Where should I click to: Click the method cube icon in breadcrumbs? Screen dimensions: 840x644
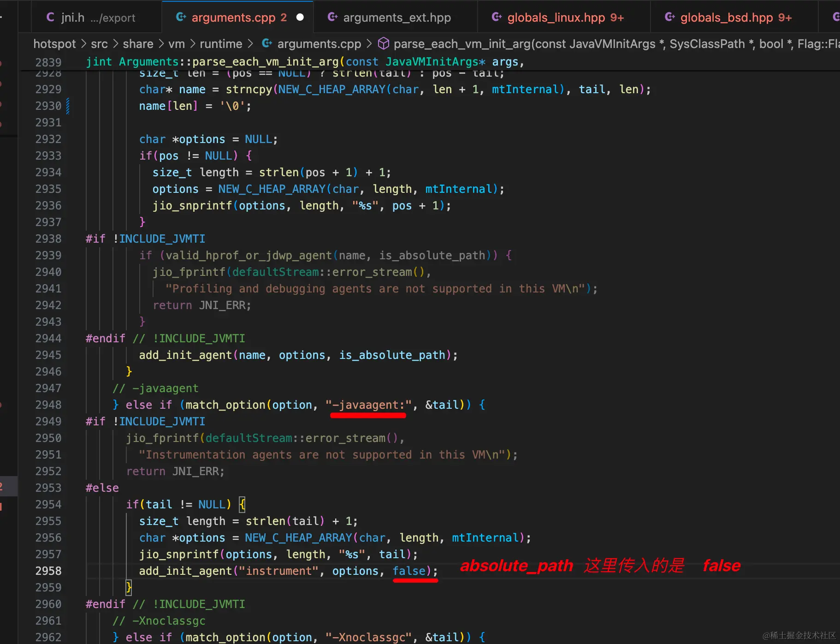pyautogui.click(x=383, y=44)
